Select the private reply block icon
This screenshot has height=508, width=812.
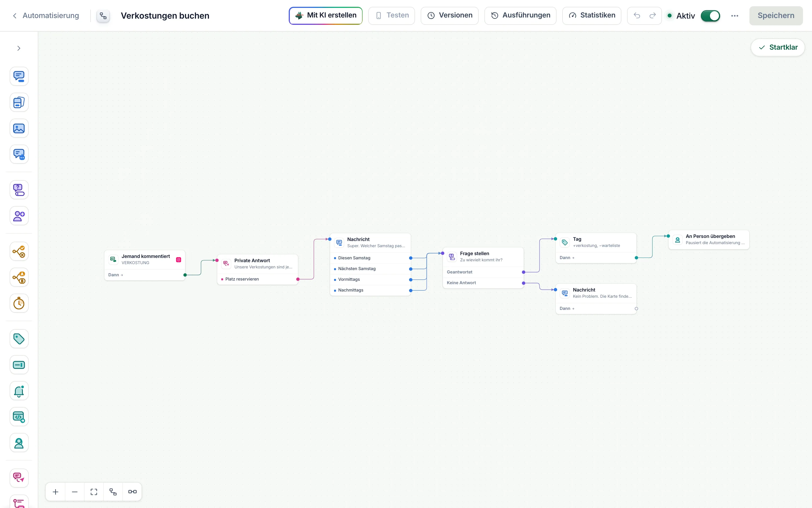pos(19,478)
